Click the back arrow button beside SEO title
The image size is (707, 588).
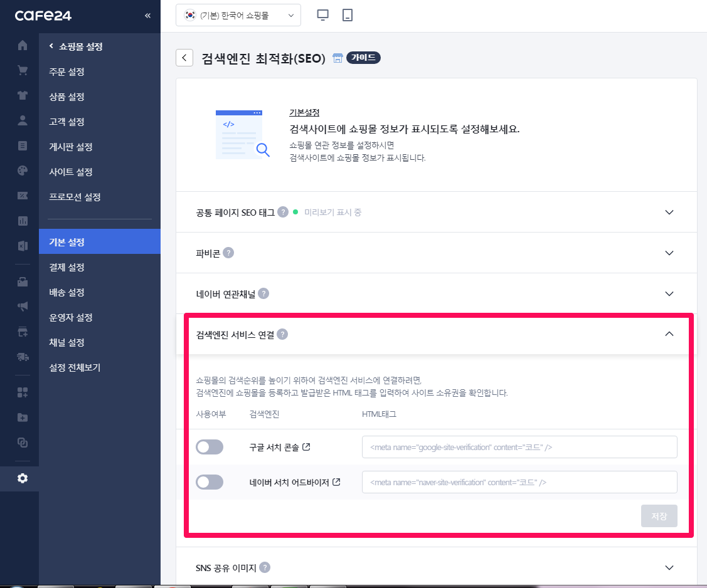point(184,58)
